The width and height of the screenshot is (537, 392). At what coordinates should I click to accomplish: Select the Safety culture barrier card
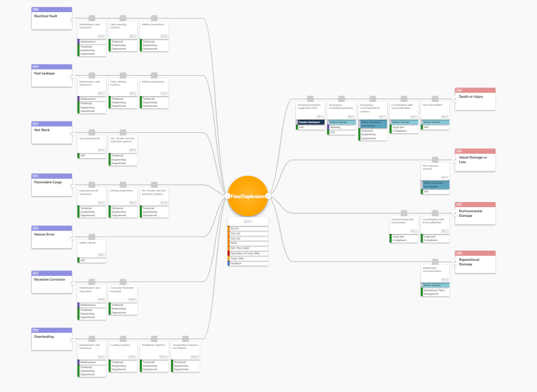92,248
